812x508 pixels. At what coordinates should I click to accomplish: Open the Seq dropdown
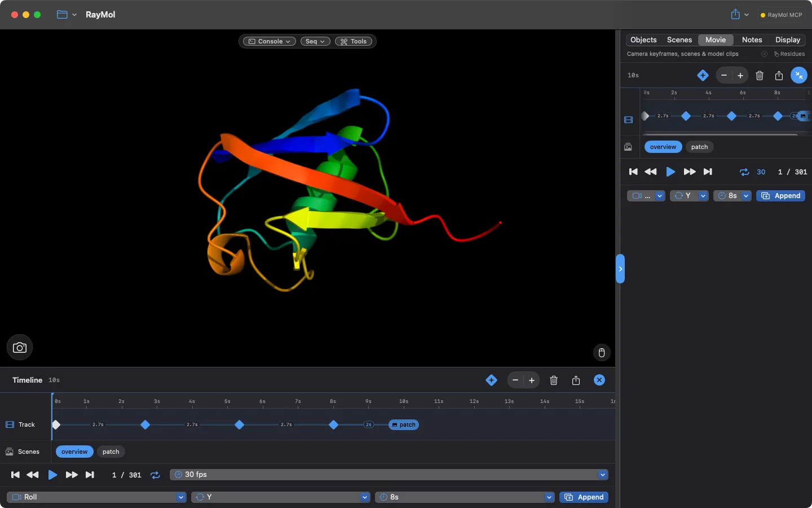click(315, 41)
